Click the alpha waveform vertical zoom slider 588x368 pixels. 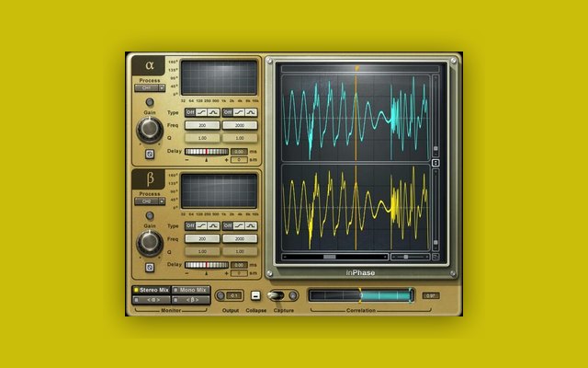(x=435, y=114)
